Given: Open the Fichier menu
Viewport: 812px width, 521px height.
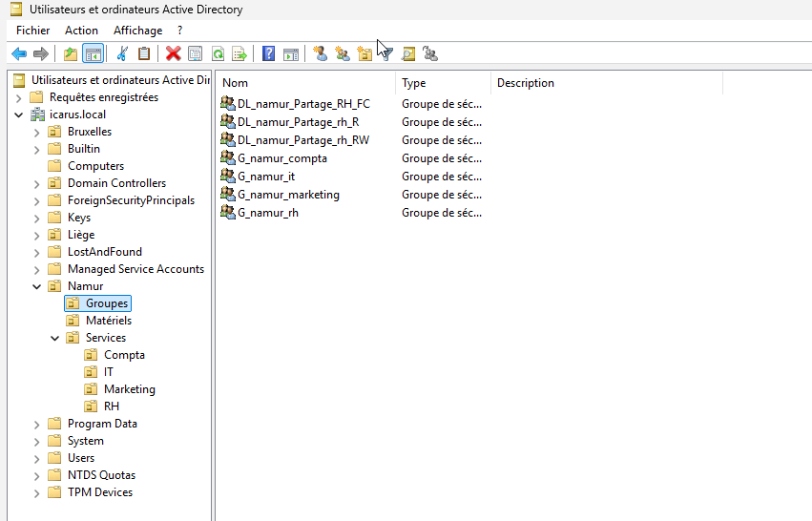Looking at the screenshot, I should coord(33,31).
